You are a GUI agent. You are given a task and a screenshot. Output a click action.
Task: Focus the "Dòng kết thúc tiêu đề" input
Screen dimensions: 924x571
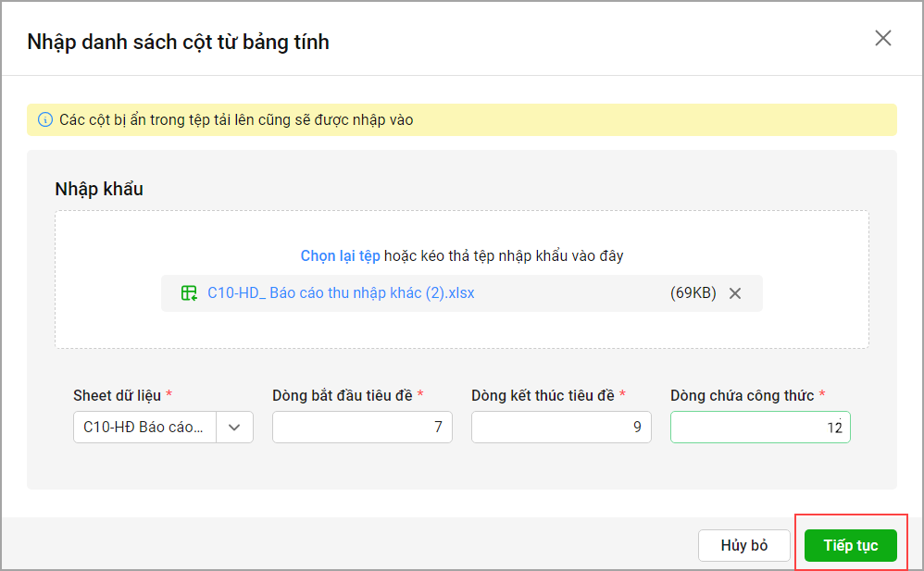pyautogui.click(x=561, y=428)
